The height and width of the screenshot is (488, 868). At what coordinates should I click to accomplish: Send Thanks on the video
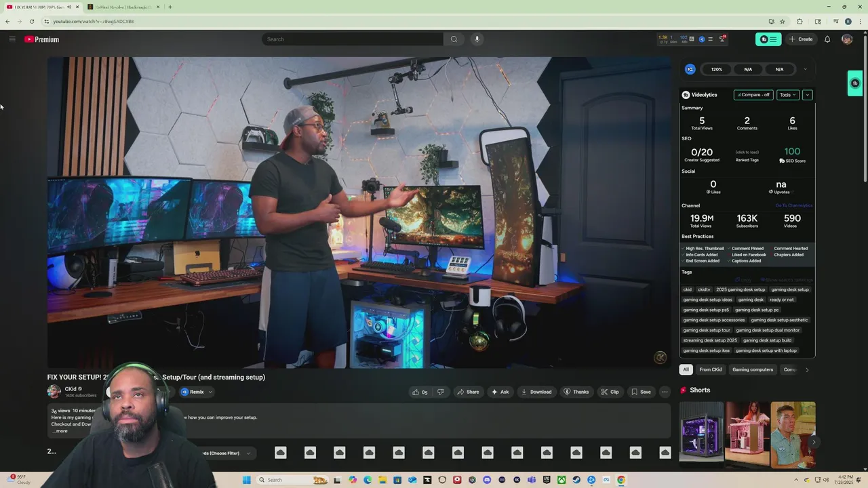(576, 392)
